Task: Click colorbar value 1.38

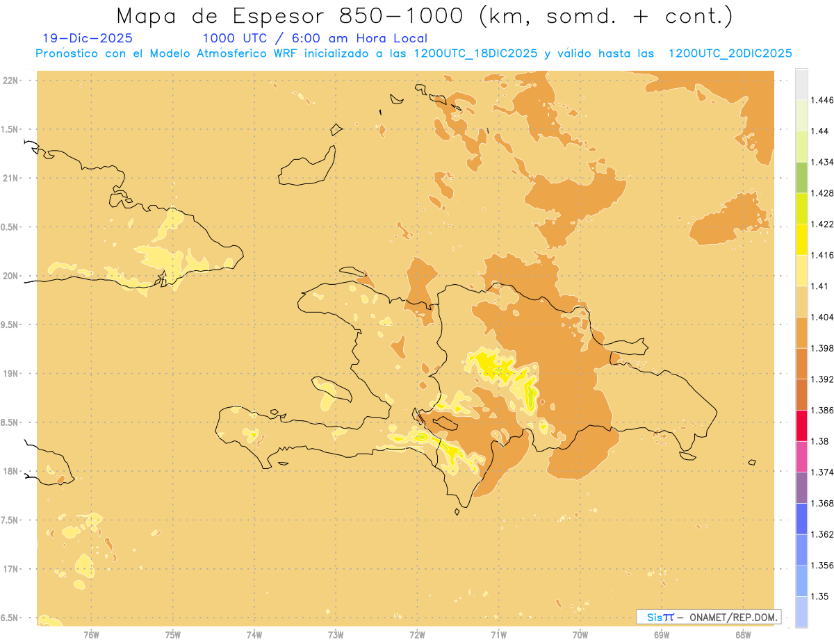Action: pos(820,441)
